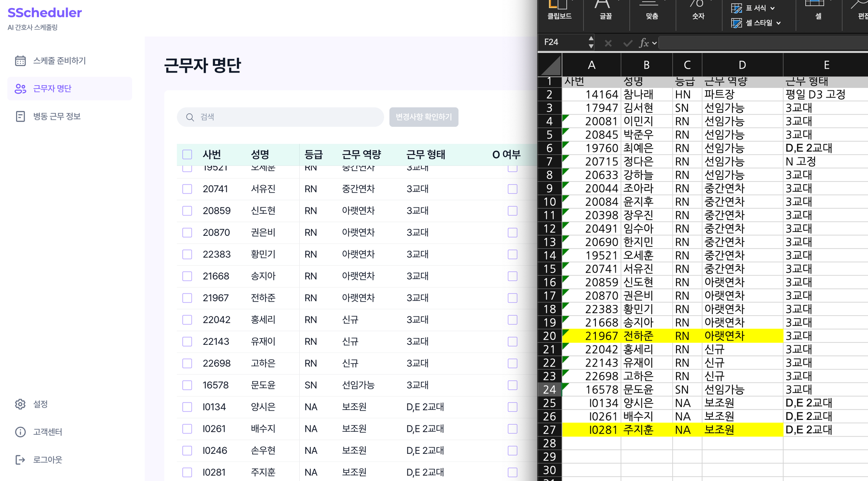Click the Excel formula bar input
The height and width of the screenshot is (481, 868).
click(x=764, y=43)
